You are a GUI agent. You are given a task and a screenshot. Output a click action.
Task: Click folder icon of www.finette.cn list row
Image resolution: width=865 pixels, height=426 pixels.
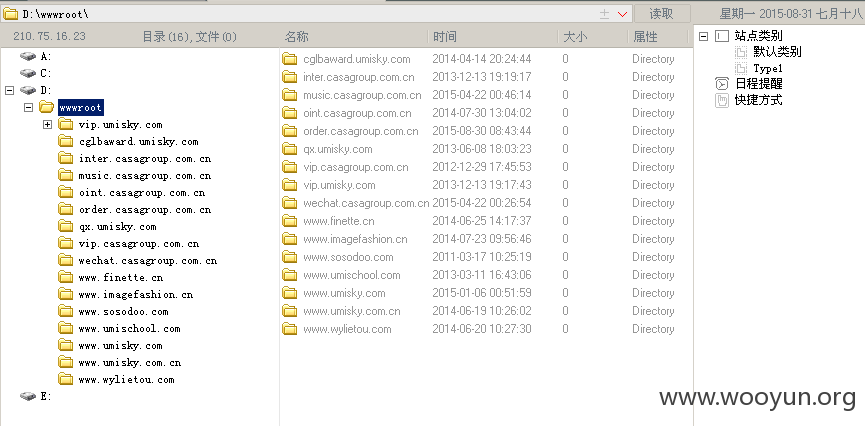pyautogui.click(x=290, y=221)
